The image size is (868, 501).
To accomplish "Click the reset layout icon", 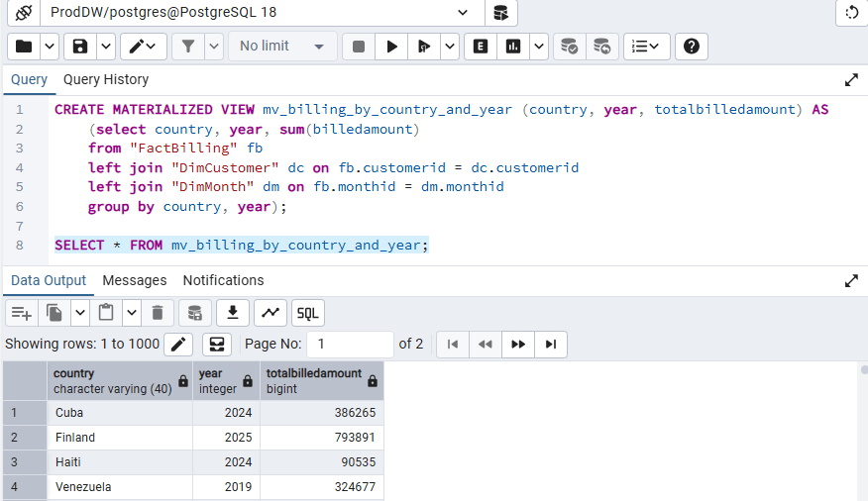I will [852, 12].
